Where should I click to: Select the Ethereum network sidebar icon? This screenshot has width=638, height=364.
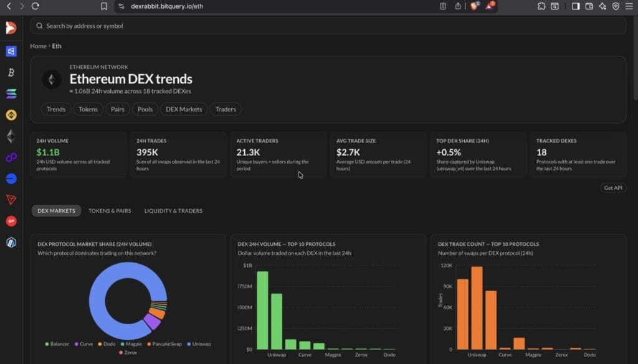[x=11, y=136]
